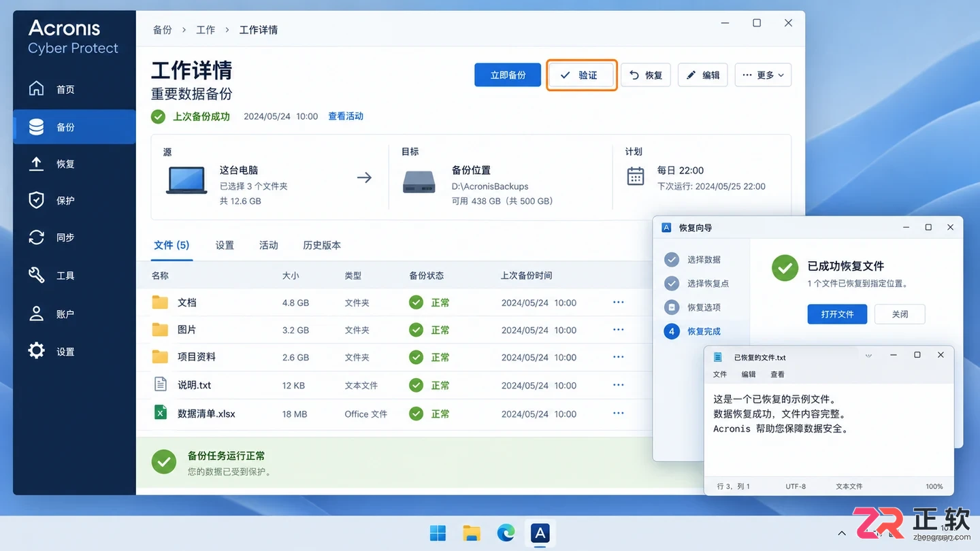
Task: Click 备份 in the breadcrumb
Action: pos(163,30)
